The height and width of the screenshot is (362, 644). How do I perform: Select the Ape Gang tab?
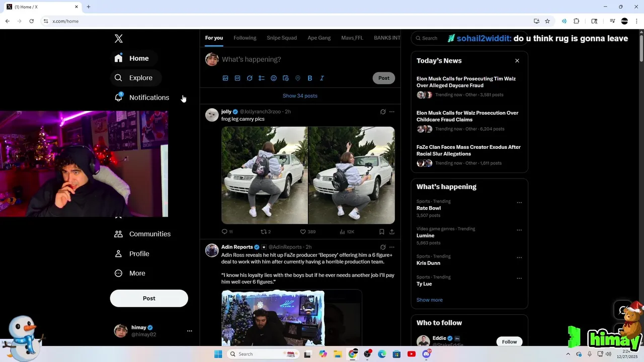[x=319, y=38]
